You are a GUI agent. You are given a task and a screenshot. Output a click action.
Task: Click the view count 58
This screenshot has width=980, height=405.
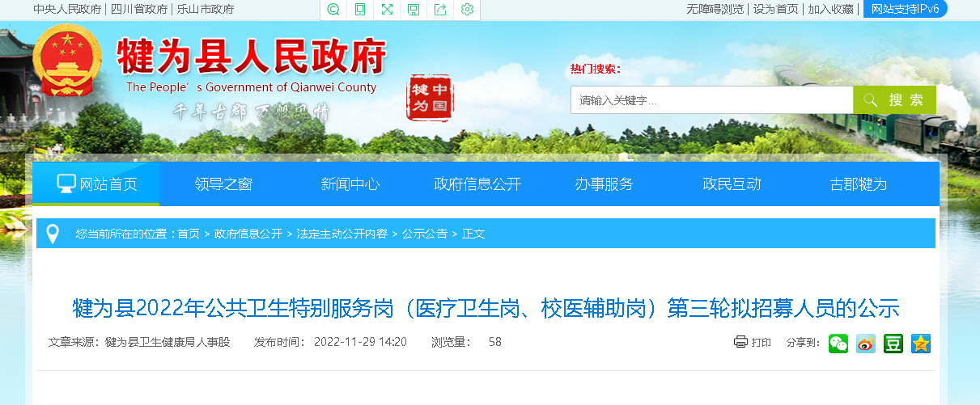point(495,342)
